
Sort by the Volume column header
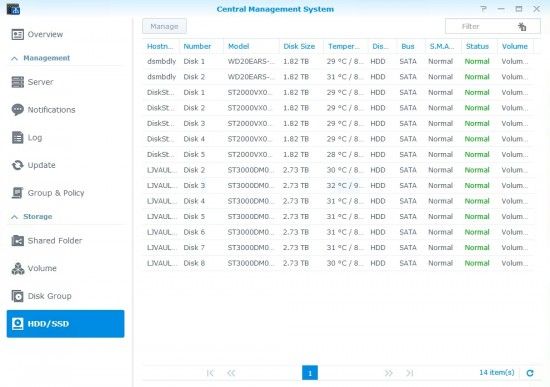click(x=515, y=46)
